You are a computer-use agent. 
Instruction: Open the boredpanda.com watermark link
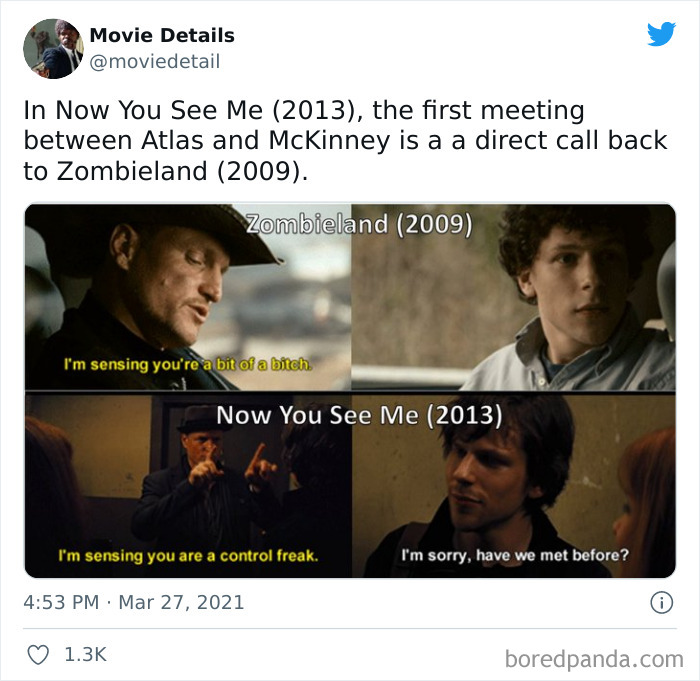tap(594, 659)
